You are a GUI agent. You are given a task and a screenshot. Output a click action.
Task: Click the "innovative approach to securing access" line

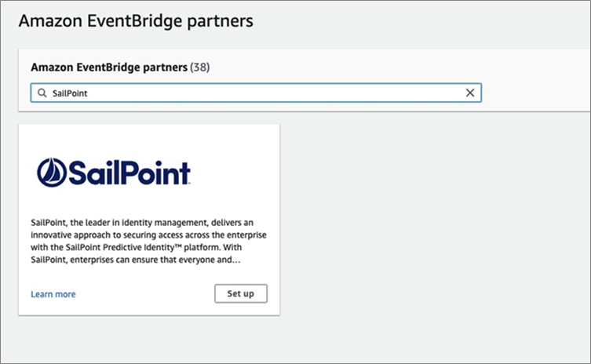pos(148,235)
